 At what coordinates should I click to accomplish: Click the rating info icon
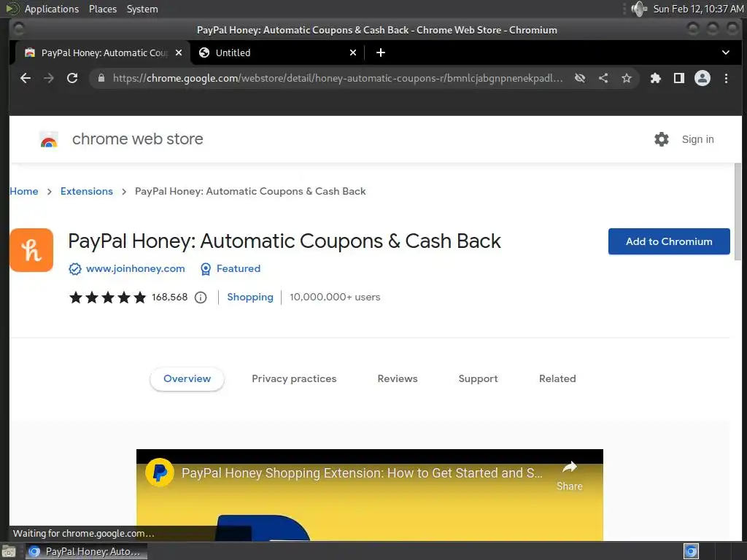click(201, 297)
